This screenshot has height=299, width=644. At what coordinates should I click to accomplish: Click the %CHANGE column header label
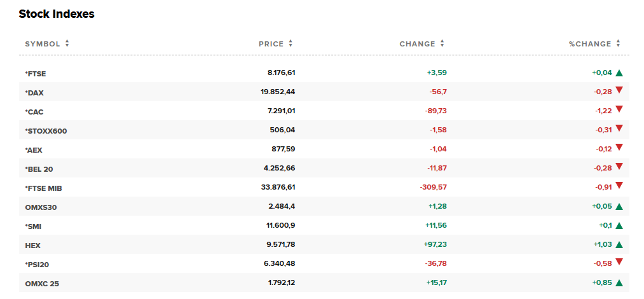590,44
